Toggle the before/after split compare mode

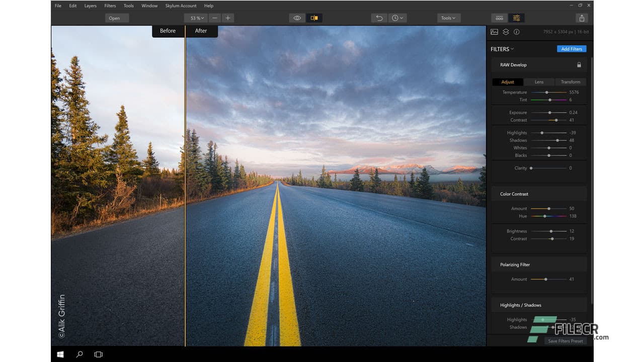(x=315, y=18)
